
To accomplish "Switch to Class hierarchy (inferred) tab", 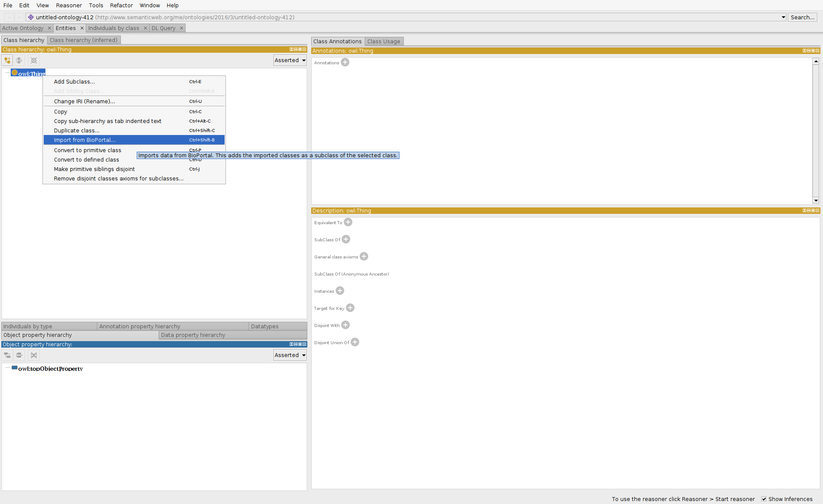I will coord(84,40).
